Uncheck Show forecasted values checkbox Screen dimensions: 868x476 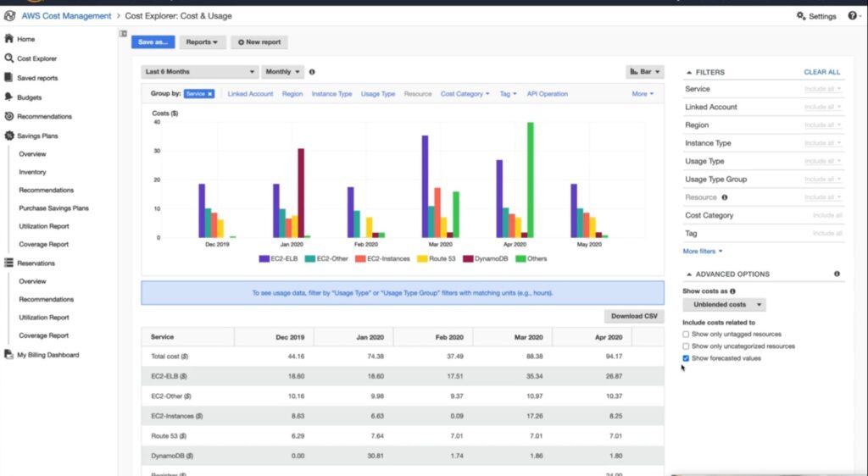(x=686, y=358)
